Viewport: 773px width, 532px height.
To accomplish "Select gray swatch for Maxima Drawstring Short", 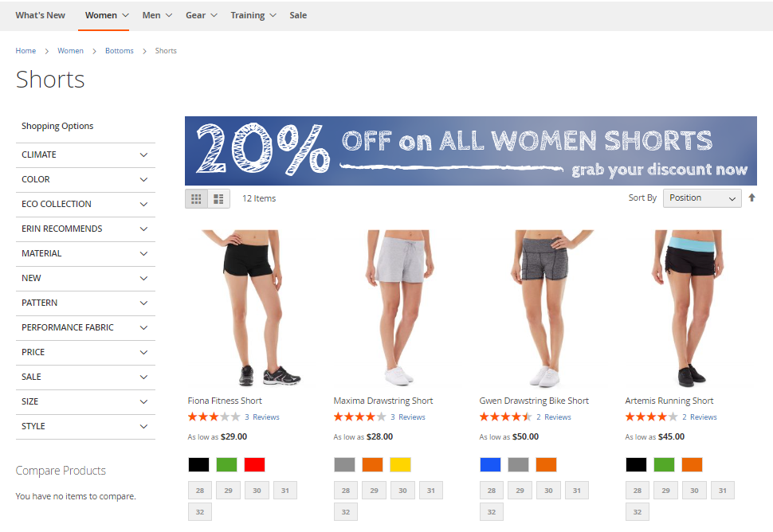I will (344, 464).
